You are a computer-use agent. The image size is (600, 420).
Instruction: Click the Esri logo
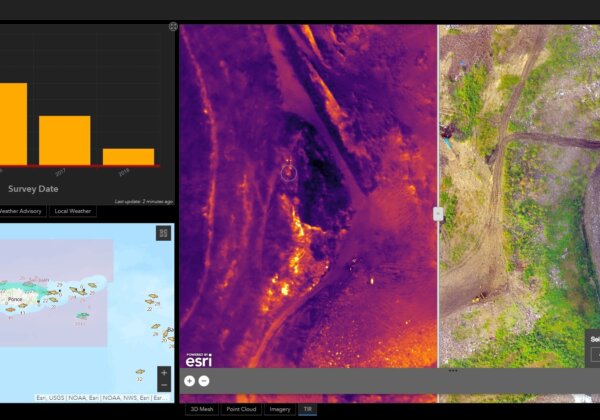click(198, 359)
